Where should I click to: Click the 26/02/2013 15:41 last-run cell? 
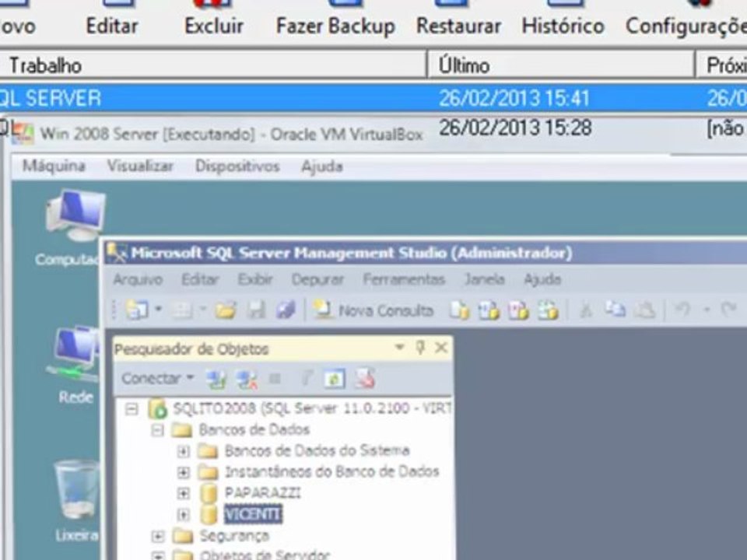point(514,99)
